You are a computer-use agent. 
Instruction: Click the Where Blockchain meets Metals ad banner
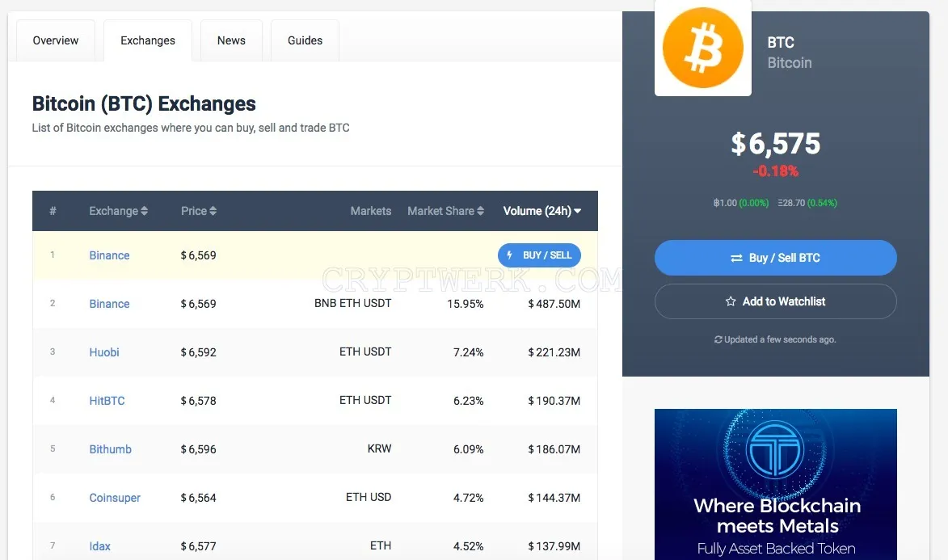[775, 484]
